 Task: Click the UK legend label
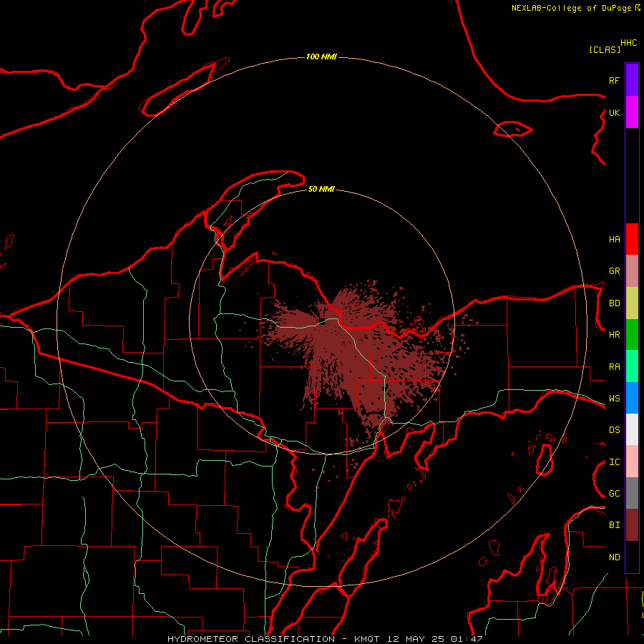pyautogui.click(x=614, y=112)
